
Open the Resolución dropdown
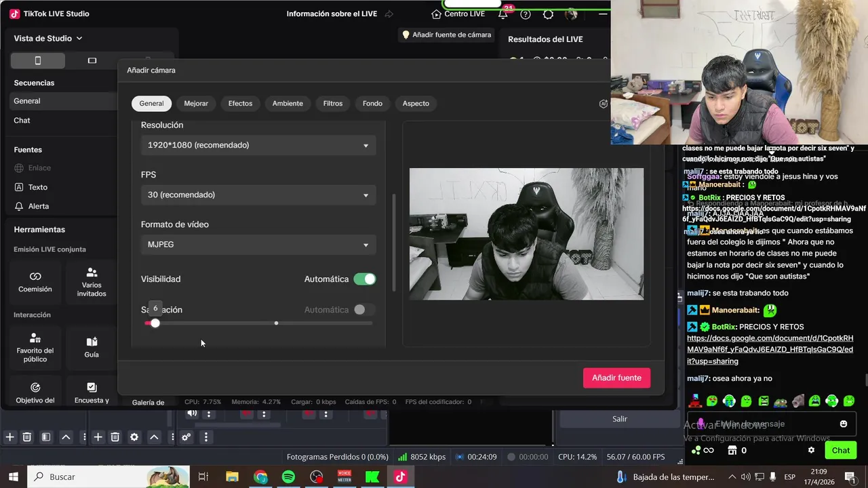click(x=258, y=145)
